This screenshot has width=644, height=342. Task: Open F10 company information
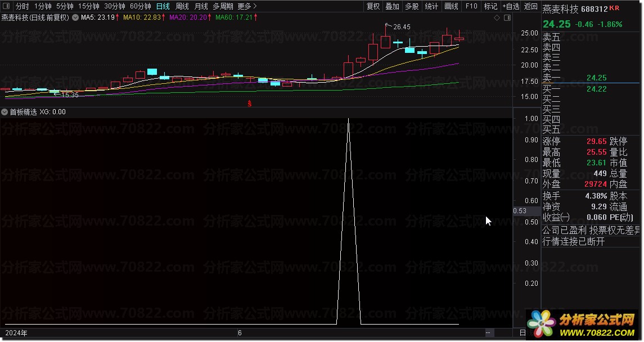click(x=471, y=6)
